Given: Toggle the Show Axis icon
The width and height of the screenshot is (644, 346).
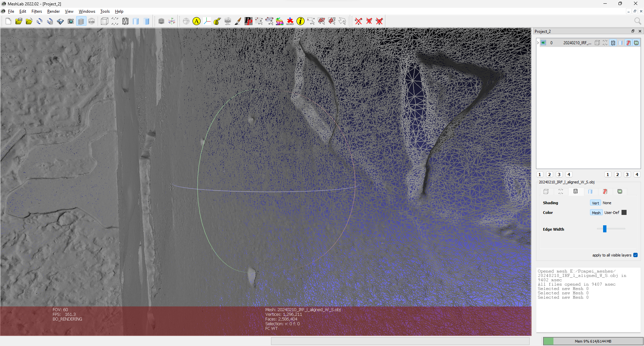Looking at the screenshot, I should (x=172, y=21).
